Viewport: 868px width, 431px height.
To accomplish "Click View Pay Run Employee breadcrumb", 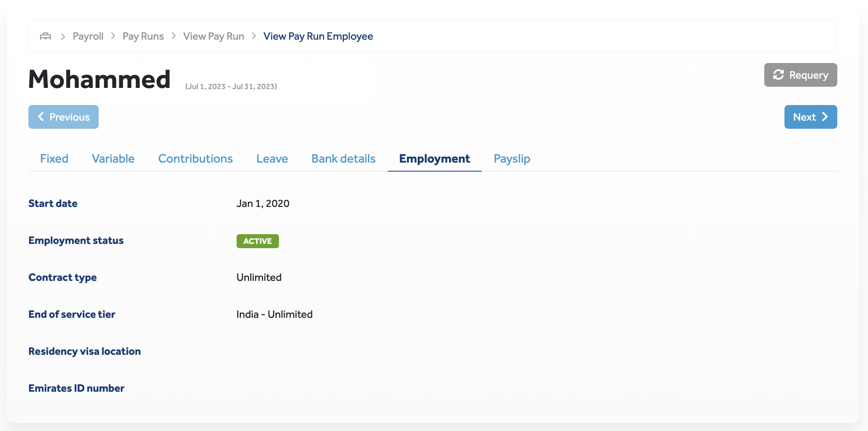I will (x=318, y=36).
